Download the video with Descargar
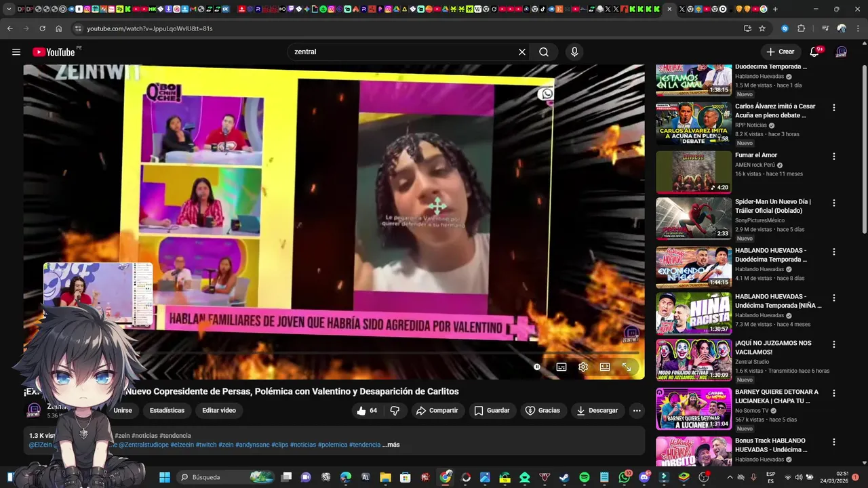 click(597, 410)
